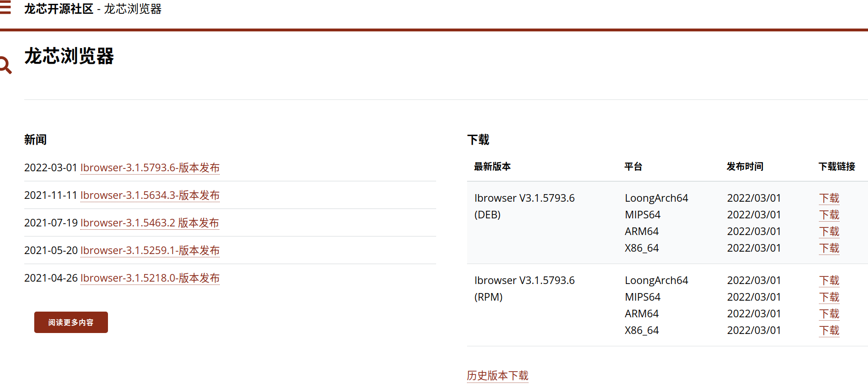Download RPM package for ARM64
868x392 pixels.
pyautogui.click(x=829, y=314)
